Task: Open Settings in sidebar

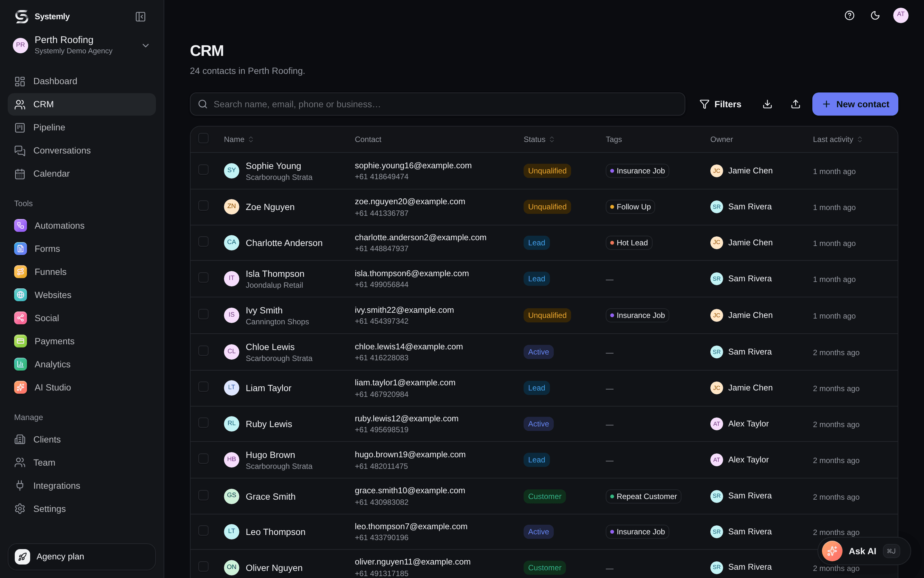Action: pos(82,509)
